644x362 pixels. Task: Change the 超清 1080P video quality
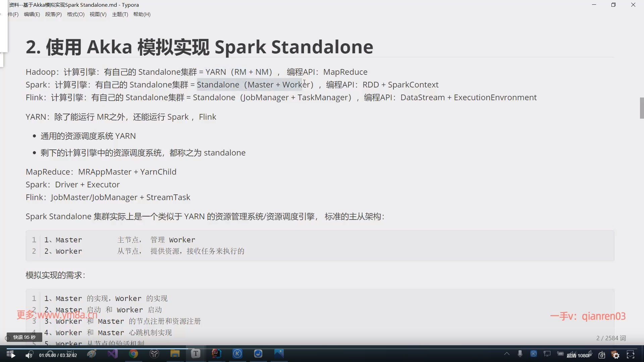click(x=579, y=355)
